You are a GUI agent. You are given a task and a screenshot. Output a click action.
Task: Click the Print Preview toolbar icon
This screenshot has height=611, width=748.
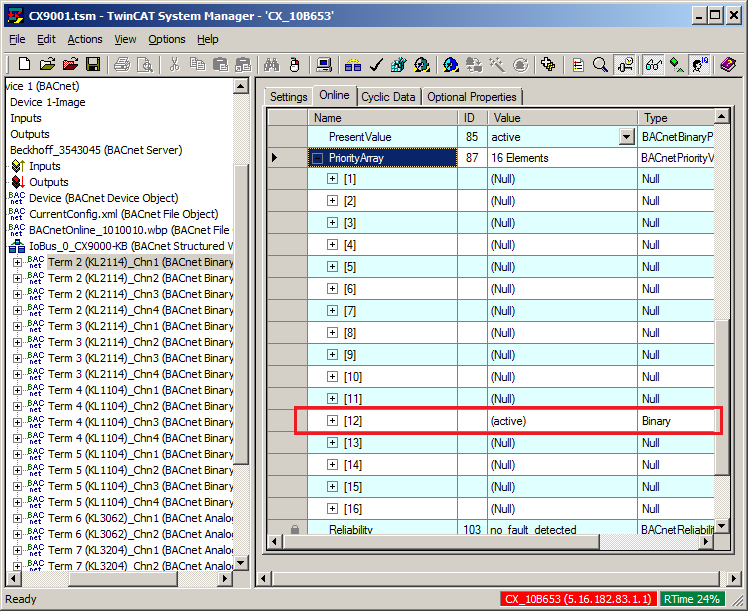[145, 64]
